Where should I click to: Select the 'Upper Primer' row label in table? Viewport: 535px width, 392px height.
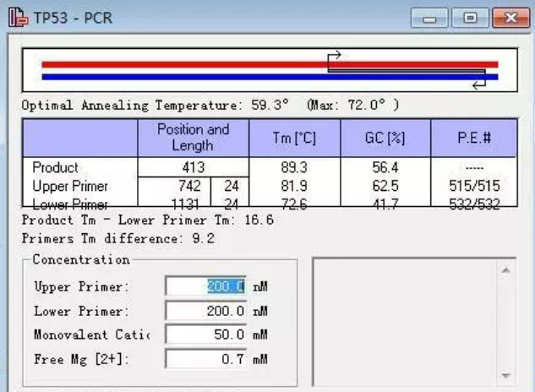(70, 186)
